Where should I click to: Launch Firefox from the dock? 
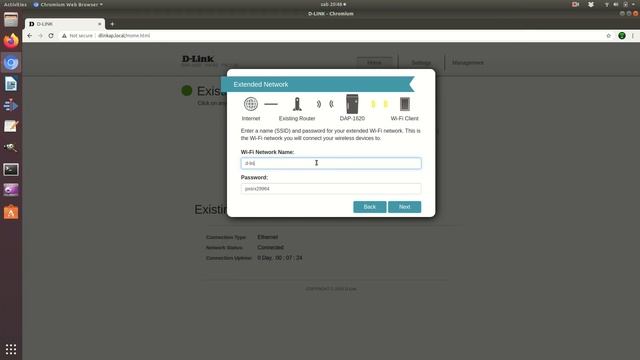click(11, 41)
